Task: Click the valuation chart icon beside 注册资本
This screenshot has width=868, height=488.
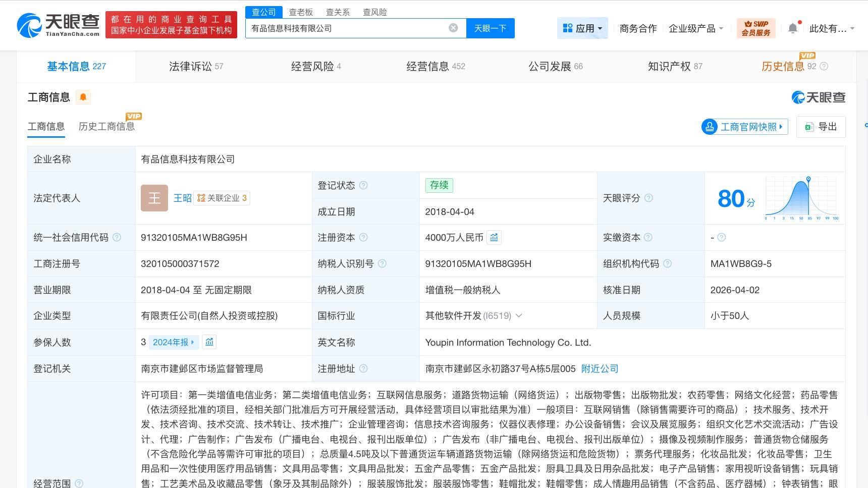Action: tap(494, 237)
